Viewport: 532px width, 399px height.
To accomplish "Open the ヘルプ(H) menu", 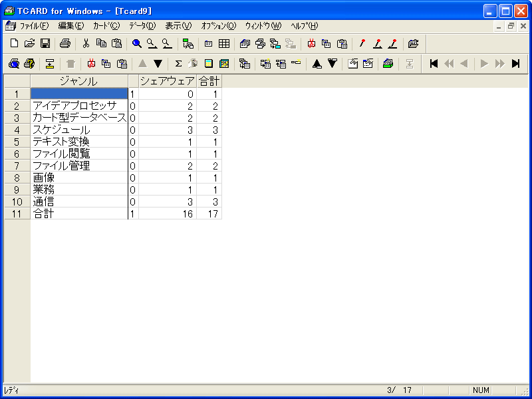I will 304,26.
